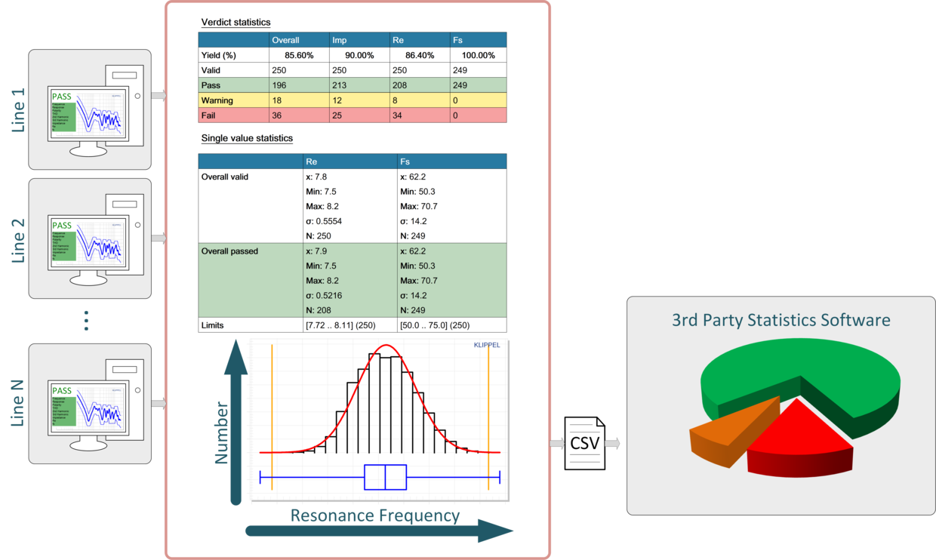This screenshot has height=560, width=936.
Task: Click the peak of the red distribution curve
Action: click(x=386, y=346)
